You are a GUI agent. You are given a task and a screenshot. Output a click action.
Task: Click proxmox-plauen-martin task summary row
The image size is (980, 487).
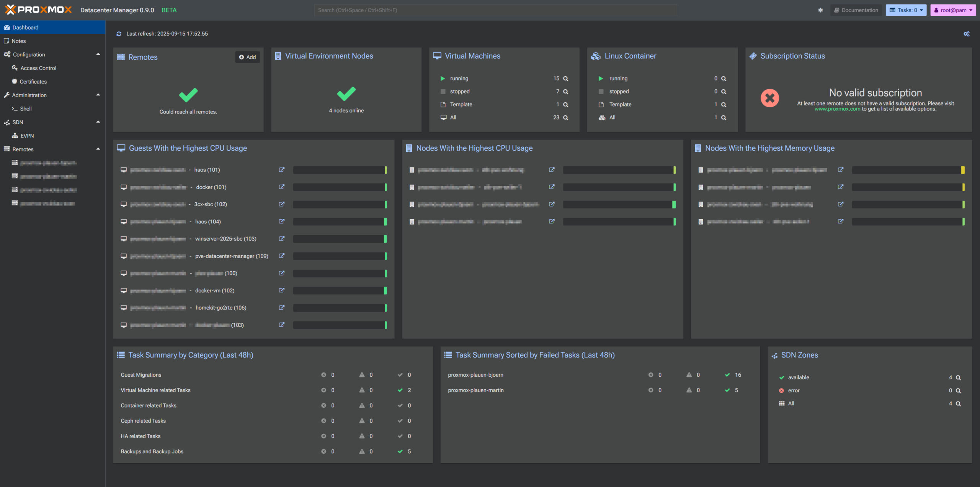point(599,390)
